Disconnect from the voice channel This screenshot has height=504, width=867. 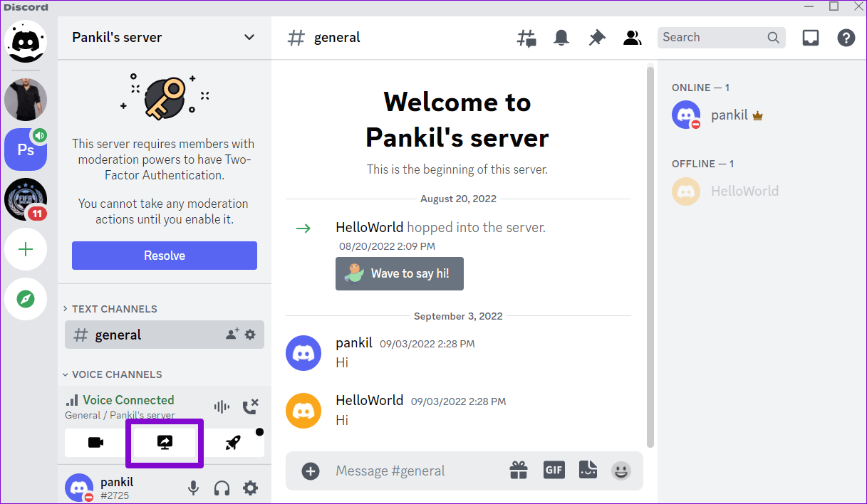click(x=250, y=407)
